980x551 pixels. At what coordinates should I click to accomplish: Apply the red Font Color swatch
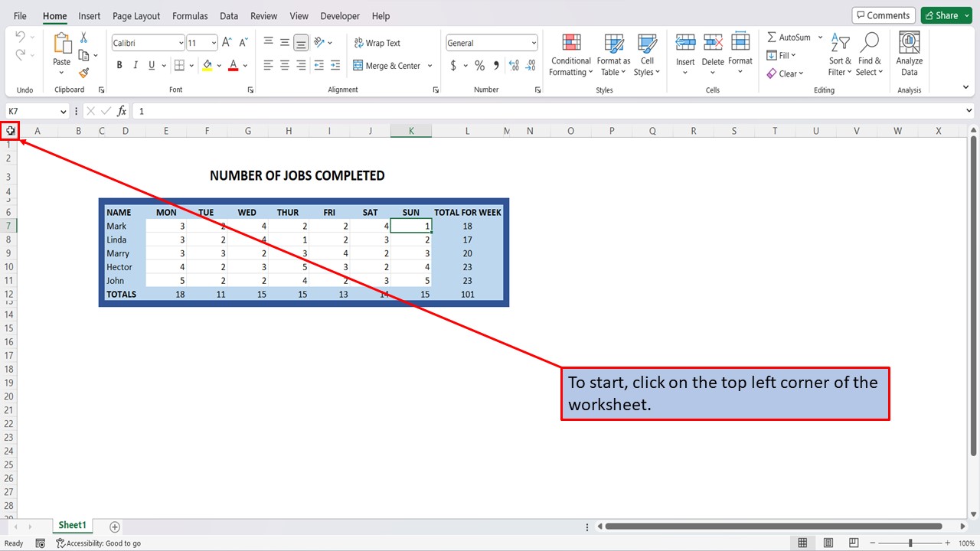pyautogui.click(x=234, y=66)
